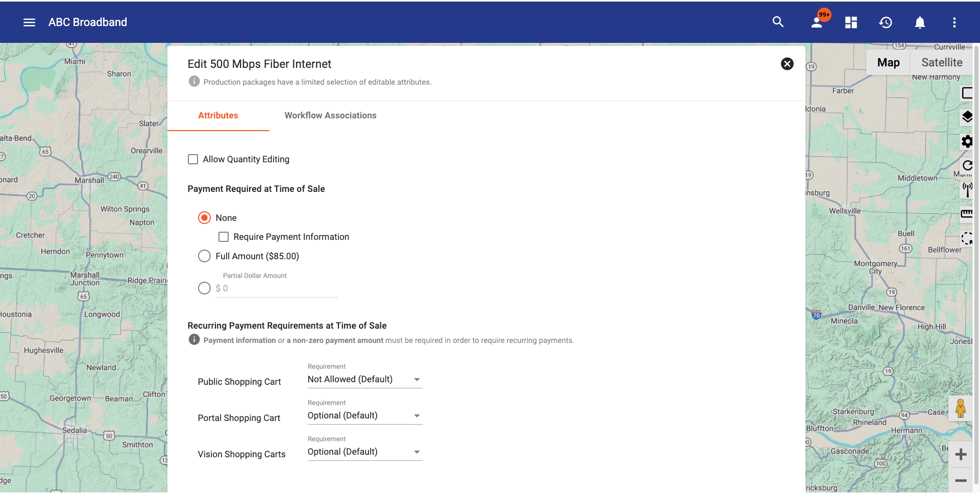The width and height of the screenshot is (980, 494).
Task: Click the Hermann label on map
Action: 906,430
